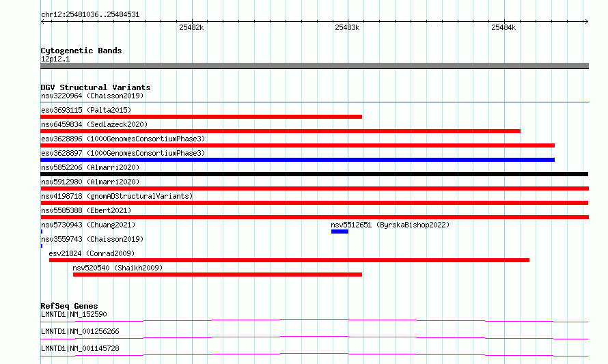This screenshot has height=364, width=608.
Task: Open nsv3220964 (Chaisson2019) label
Action: 92,96
